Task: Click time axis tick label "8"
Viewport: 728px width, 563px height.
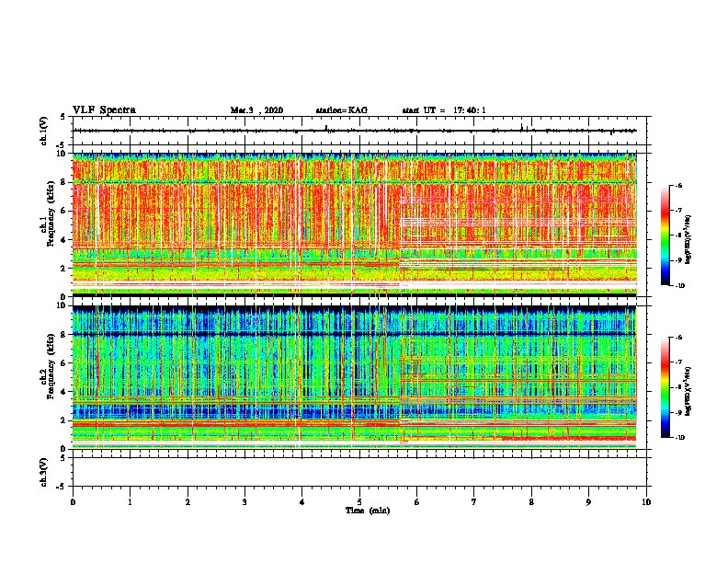Action: click(531, 502)
